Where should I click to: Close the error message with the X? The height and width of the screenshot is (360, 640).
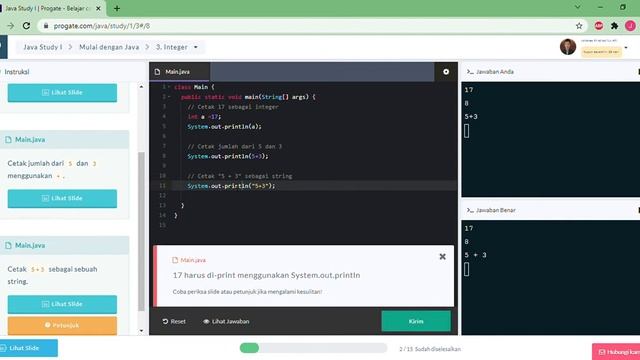click(x=442, y=257)
